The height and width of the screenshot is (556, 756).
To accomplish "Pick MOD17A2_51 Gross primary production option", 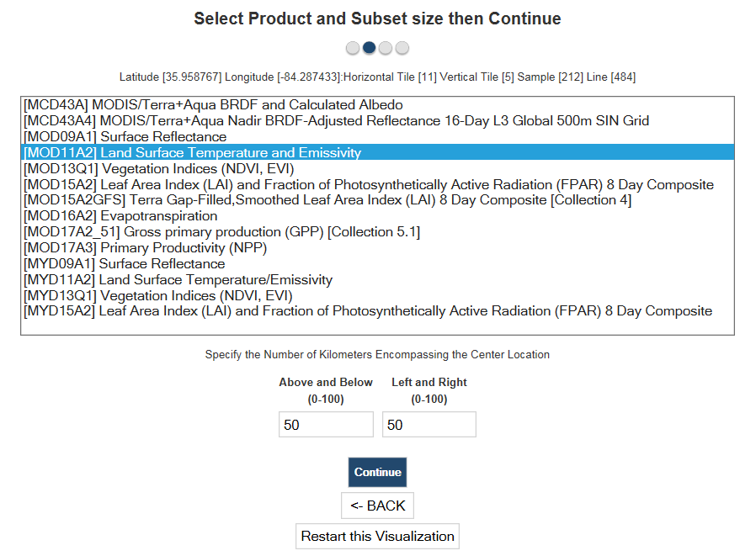I will point(221,232).
